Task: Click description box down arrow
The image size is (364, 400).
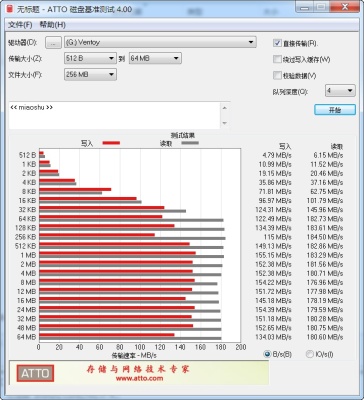Action: [x=225, y=123]
